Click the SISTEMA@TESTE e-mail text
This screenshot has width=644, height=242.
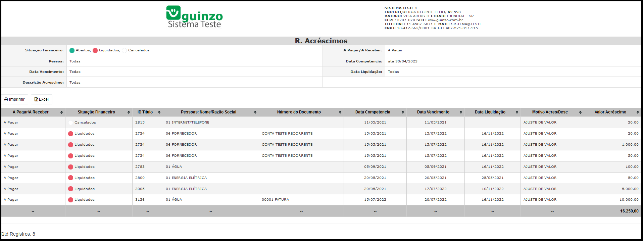point(466,24)
